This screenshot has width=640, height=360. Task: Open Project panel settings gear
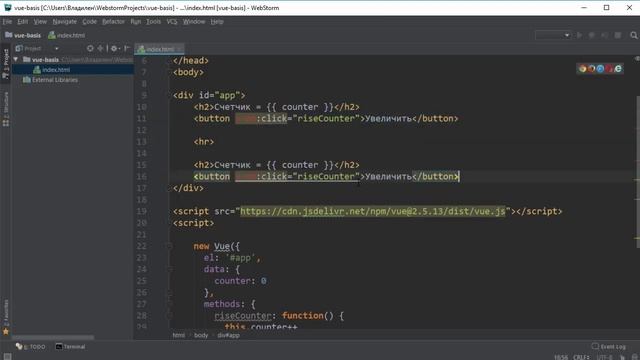pyautogui.click(x=115, y=49)
